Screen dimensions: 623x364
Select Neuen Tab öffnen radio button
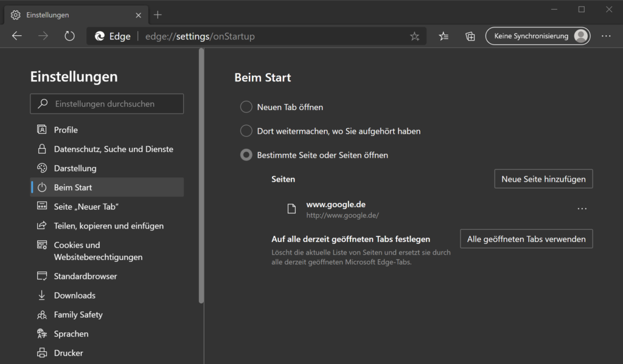pos(246,107)
